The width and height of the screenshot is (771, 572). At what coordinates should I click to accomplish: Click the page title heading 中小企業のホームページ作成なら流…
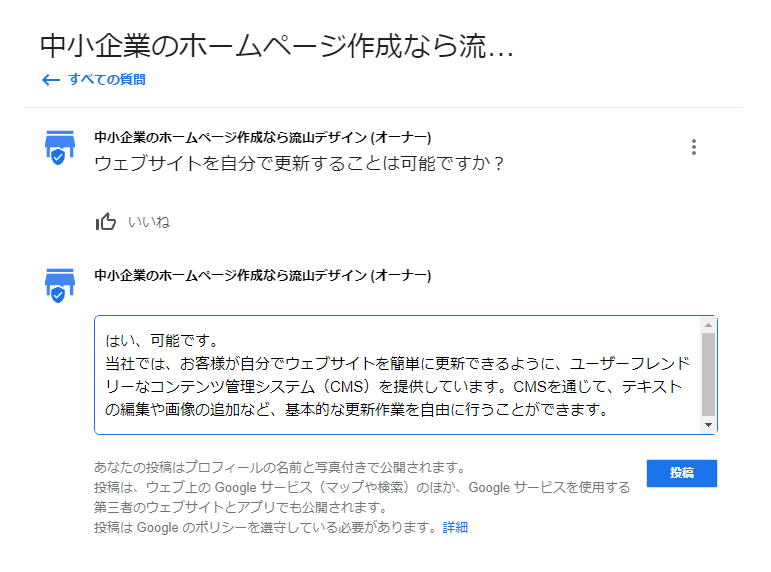click(x=276, y=46)
